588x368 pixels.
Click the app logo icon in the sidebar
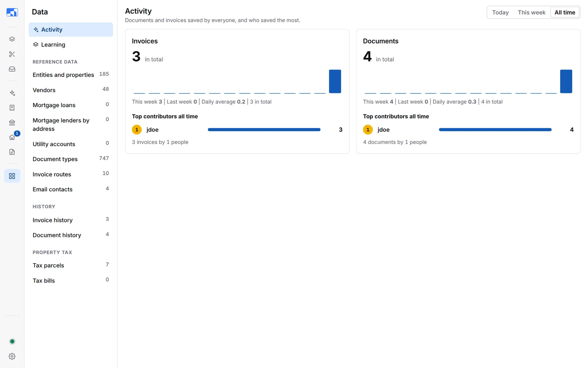[x=12, y=12]
